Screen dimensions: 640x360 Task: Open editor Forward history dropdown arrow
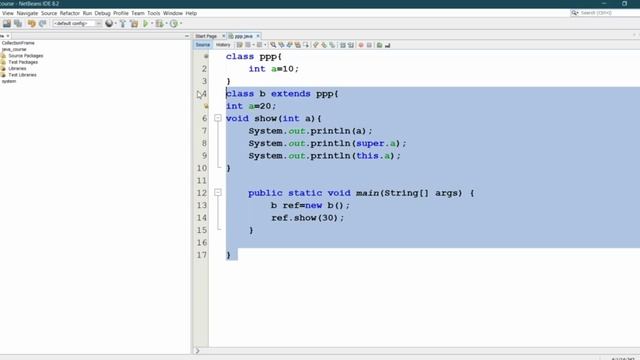point(265,45)
